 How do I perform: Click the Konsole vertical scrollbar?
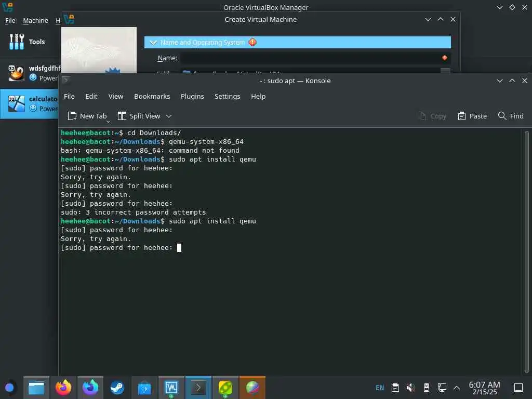[526, 251]
